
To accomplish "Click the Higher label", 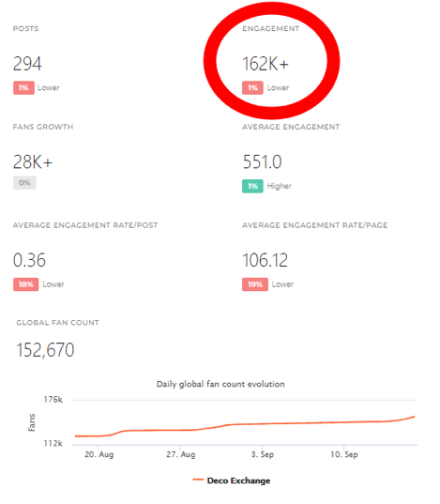I will 280,186.
